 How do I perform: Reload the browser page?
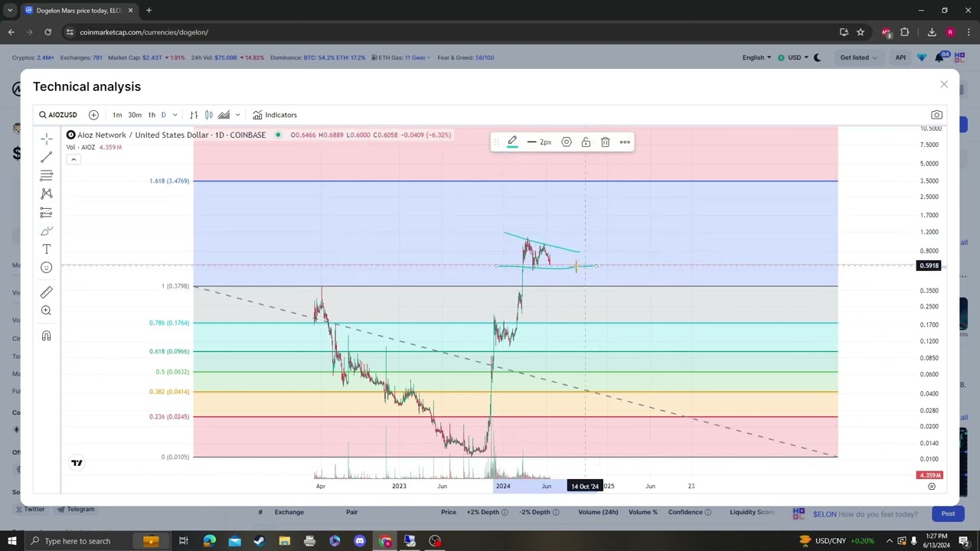47,32
